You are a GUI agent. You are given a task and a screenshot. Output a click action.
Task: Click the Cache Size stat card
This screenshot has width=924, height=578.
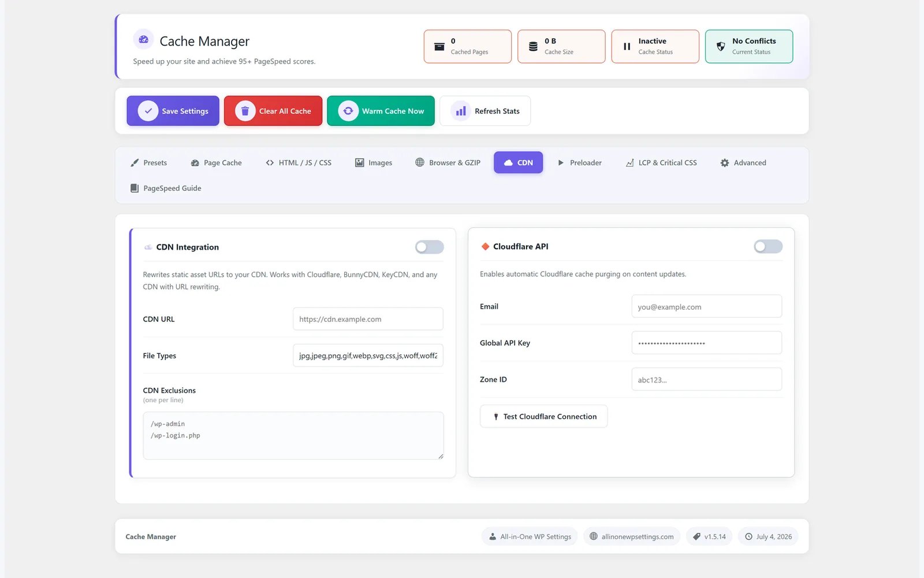(x=561, y=46)
